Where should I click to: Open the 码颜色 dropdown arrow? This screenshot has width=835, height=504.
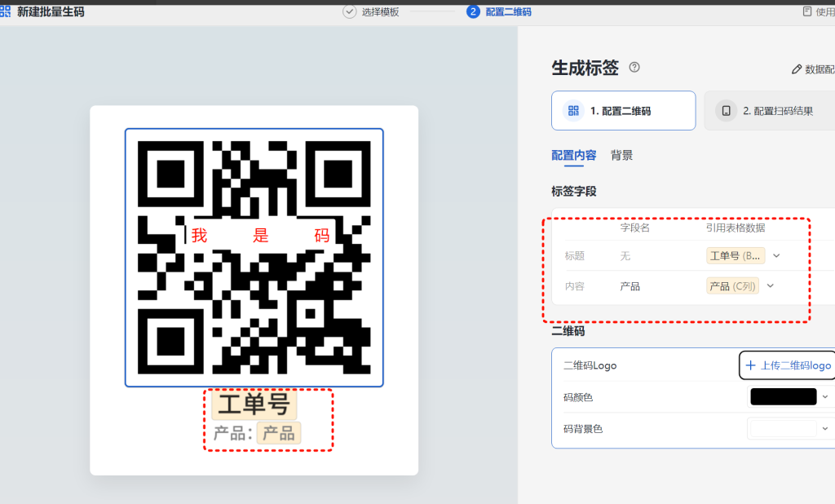coord(825,397)
